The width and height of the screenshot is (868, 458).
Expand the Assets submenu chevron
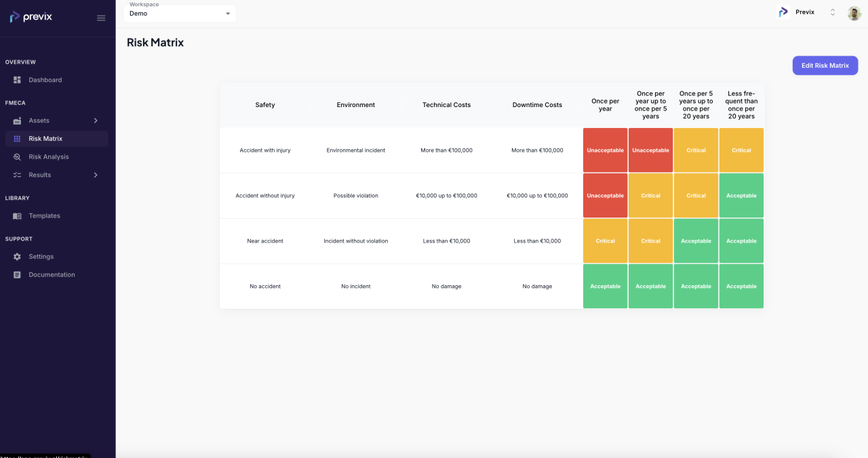[96, 121]
